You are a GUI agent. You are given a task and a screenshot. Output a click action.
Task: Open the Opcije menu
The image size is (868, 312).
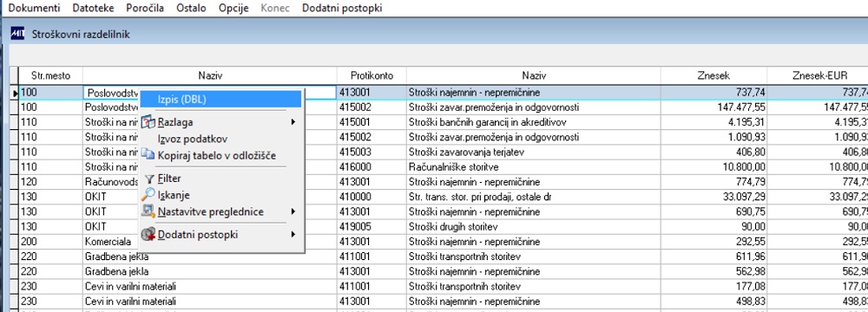[233, 9]
